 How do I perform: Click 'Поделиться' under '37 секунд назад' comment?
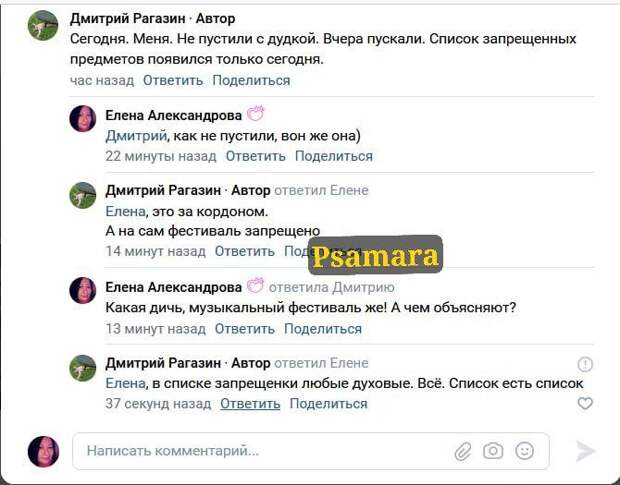tap(328, 404)
